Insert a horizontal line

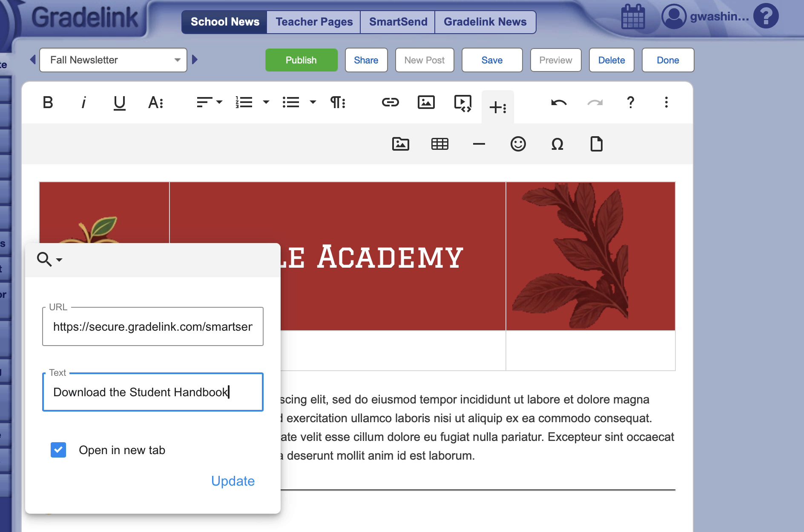[x=479, y=144]
